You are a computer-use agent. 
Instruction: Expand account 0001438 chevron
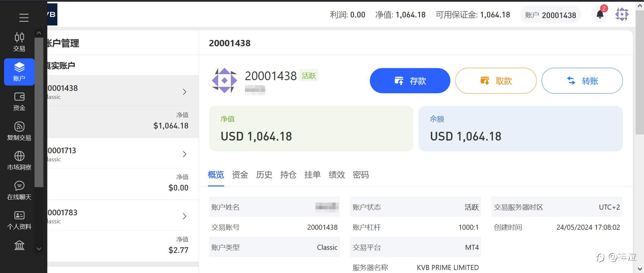(184, 92)
